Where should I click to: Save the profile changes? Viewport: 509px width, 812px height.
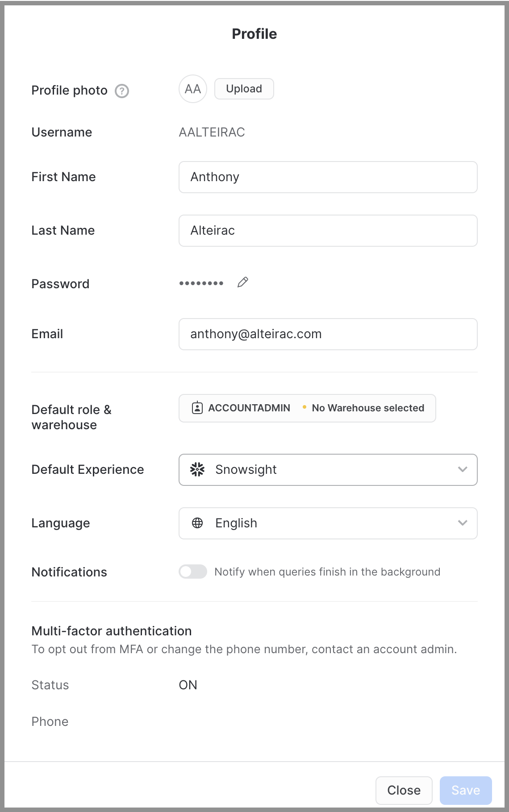click(466, 790)
